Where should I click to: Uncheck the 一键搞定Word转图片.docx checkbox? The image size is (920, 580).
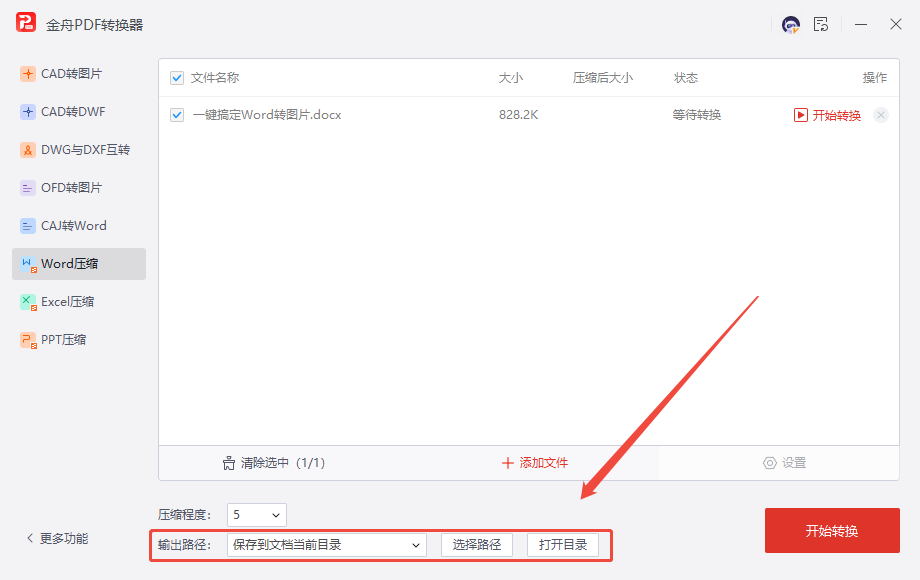pos(177,115)
